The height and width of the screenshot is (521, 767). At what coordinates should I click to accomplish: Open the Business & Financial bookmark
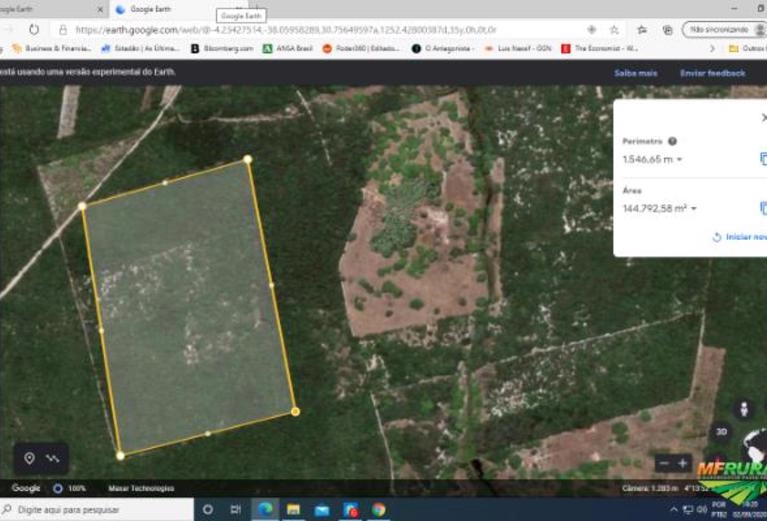pyautogui.click(x=52, y=48)
